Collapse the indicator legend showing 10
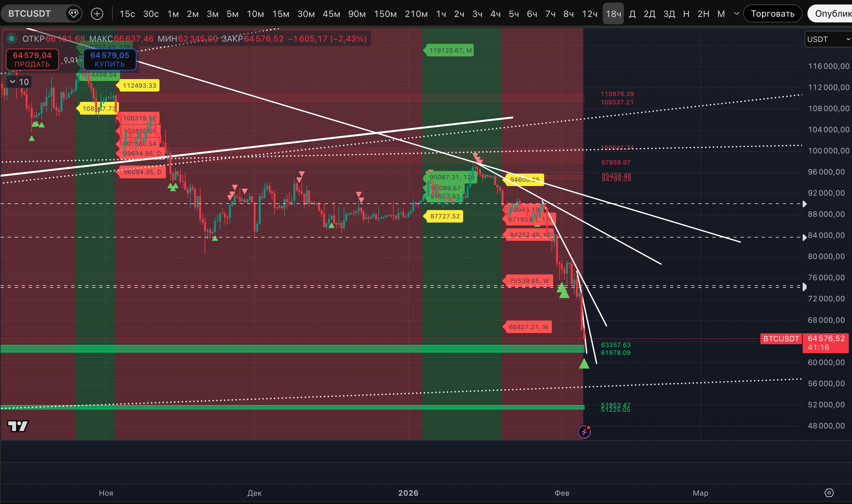Screen dimensions: 852x504 click(x=12, y=82)
